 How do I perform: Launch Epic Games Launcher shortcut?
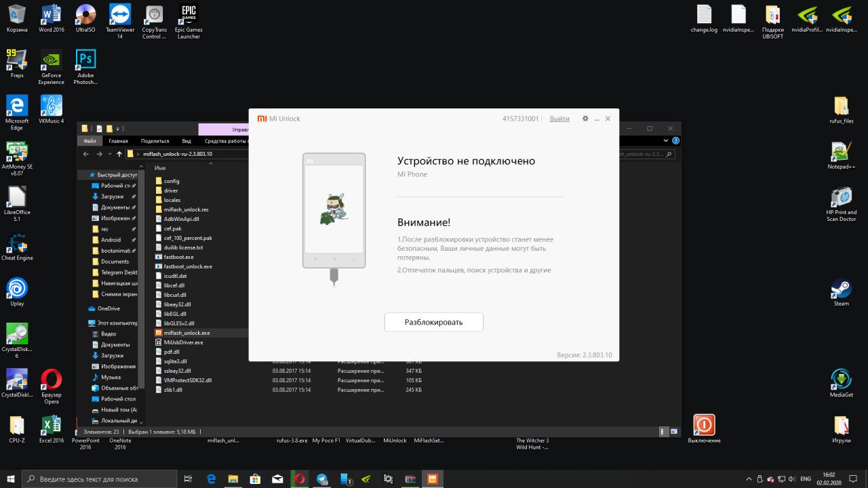click(x=189, y=21)
